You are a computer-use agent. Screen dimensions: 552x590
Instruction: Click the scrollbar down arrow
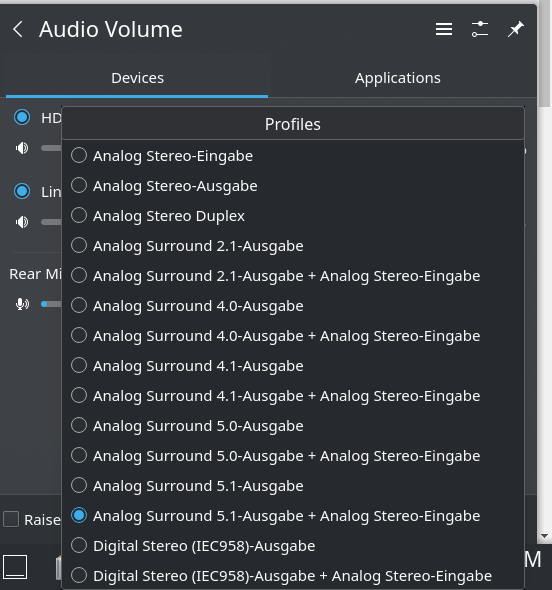pyautogui.click(x=544, y=536)
